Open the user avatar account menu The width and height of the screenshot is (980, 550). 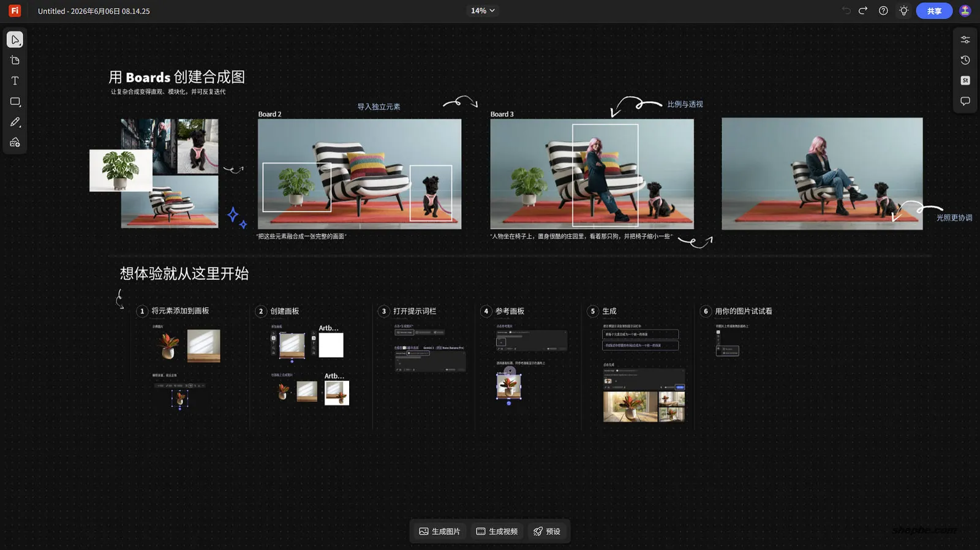pos(965,10)
